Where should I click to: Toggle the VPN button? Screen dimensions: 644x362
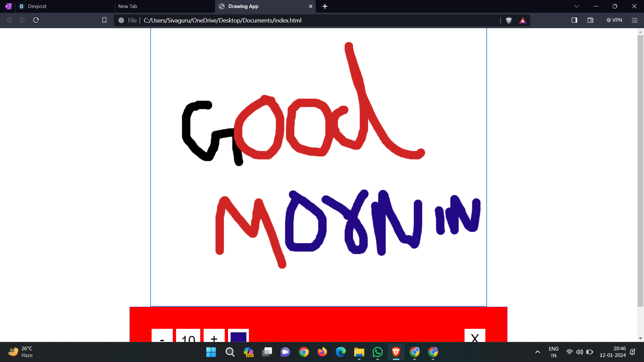click(x=614, y=20)
